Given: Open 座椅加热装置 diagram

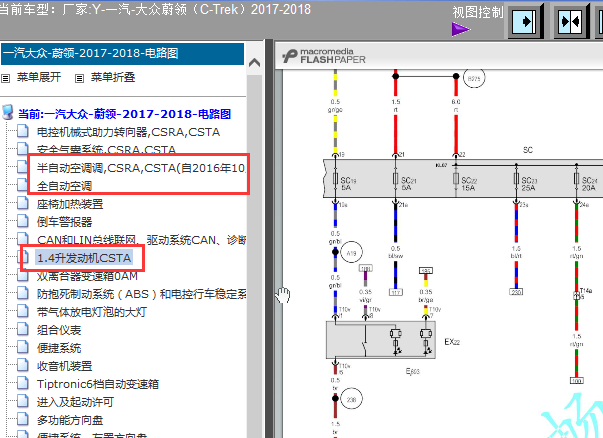Looking at the screenshot, I should [x=70, y=204].
